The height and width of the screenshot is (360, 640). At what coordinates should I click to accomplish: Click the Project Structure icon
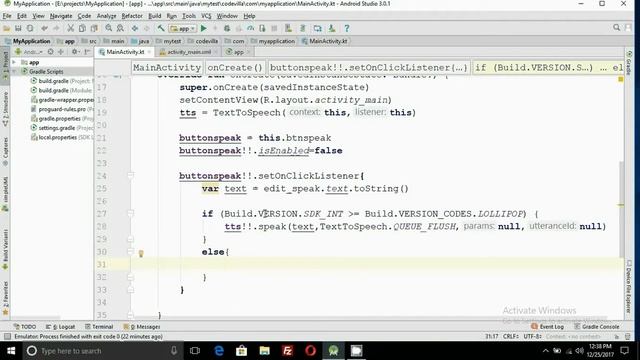click(317, 29)
